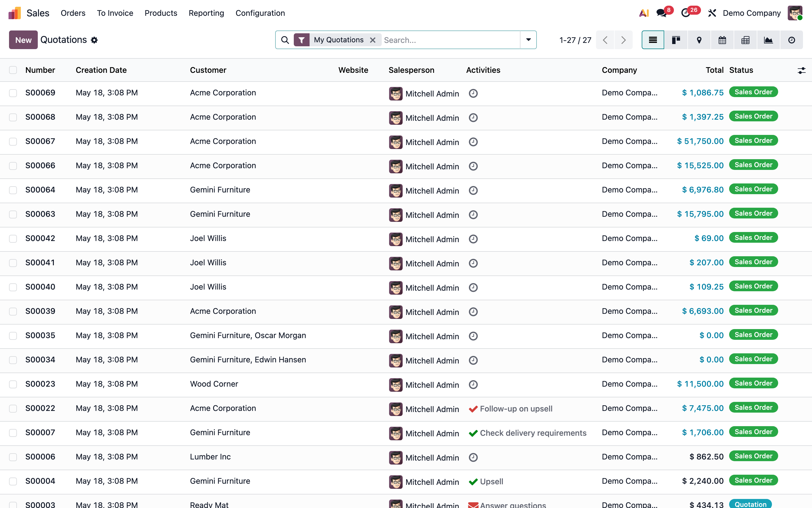812x508 pixels.
Task: Select all records checkbox in header
Action: pyautogui.click(x=13, y=70)
